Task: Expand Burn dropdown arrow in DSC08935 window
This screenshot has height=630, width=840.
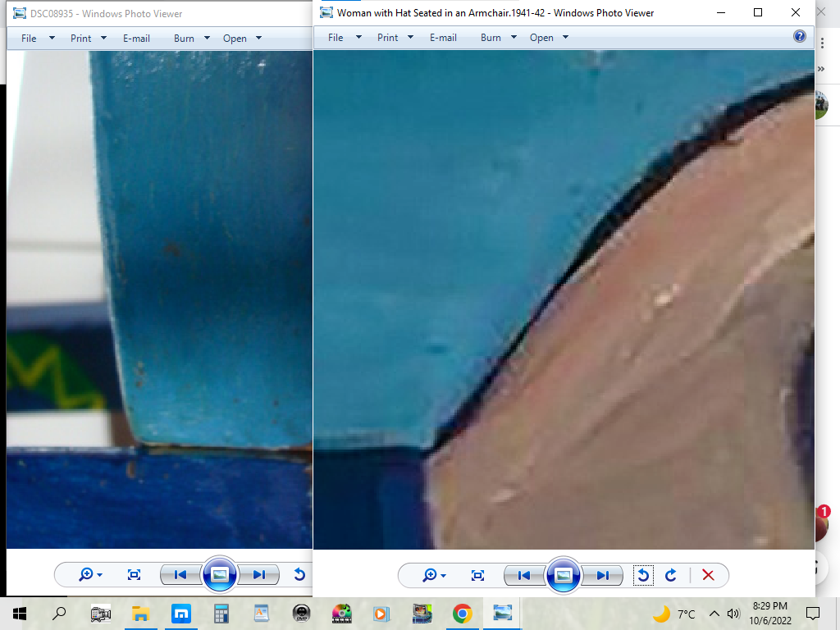Action: (x=207, y=38)
